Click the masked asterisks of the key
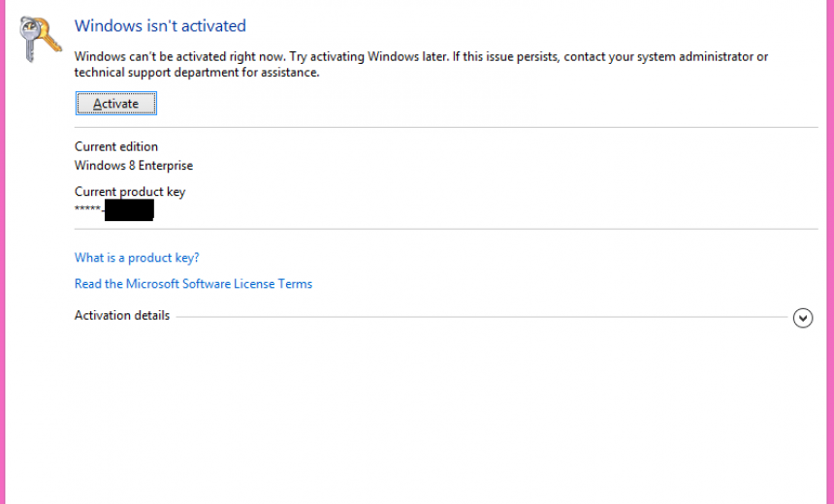 [x=87, y=209]
